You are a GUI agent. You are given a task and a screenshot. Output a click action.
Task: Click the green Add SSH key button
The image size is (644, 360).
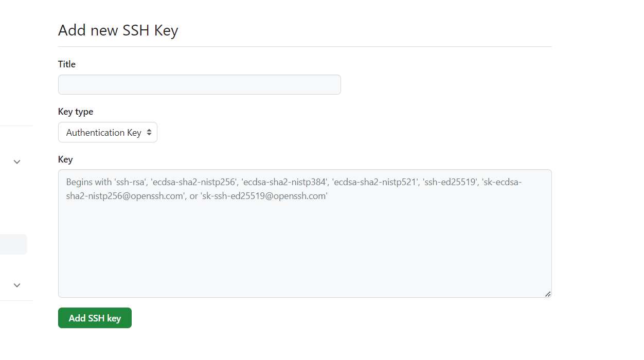coord(95,318)
